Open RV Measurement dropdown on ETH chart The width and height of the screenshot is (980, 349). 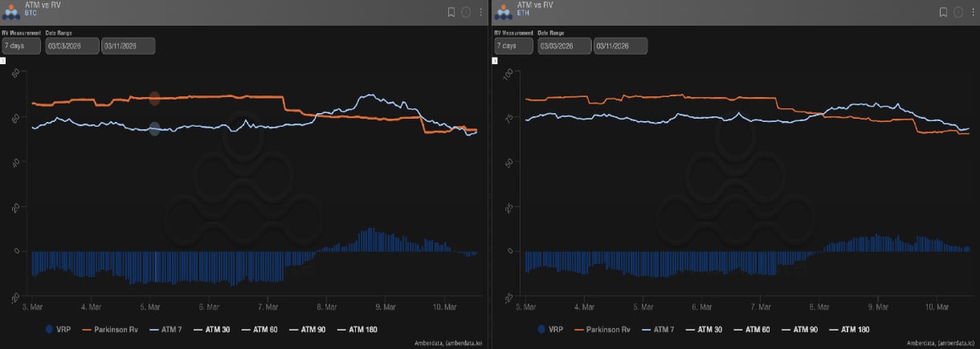point(513,46)
